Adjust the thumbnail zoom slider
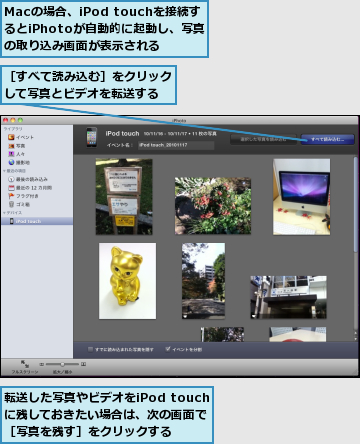The height and width of the screenshot is (444, 360). [x=62, y=364]
